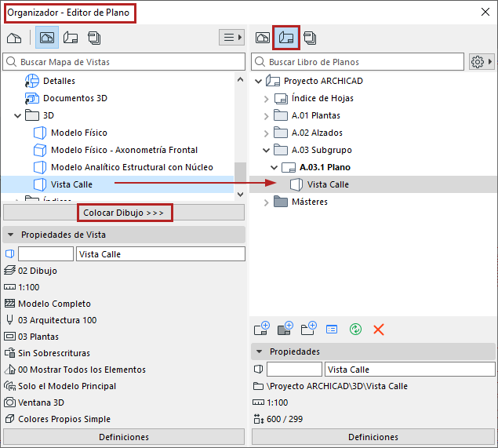
Task: Click the Ventana 3D entry
Action: pos(41,402)
